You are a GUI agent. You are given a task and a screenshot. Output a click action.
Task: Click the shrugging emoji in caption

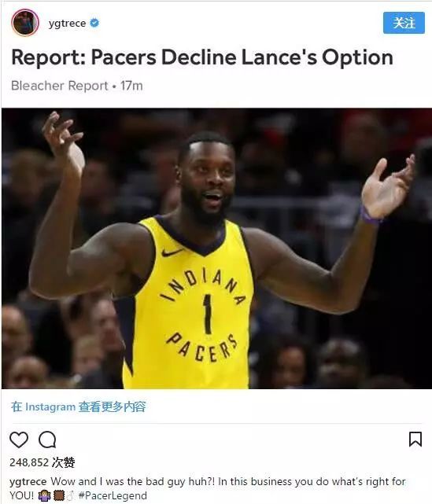coord(44,495)
